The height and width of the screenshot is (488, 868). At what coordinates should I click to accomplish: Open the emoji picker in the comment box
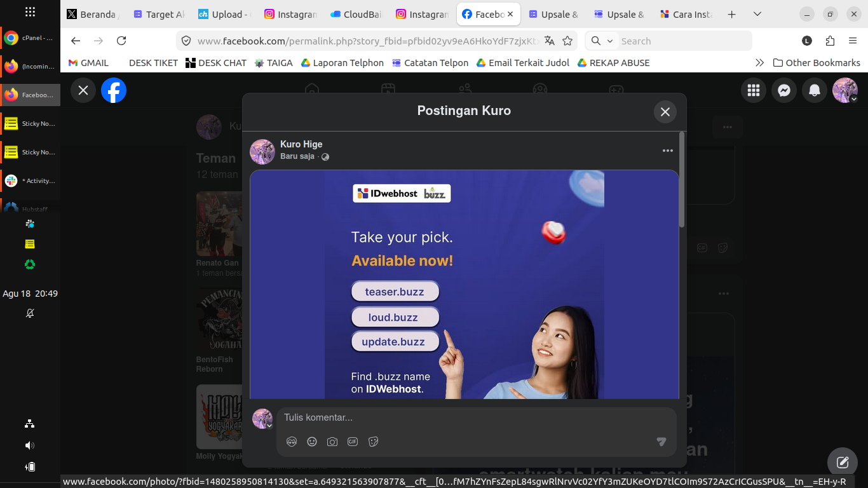click(312, 442)
